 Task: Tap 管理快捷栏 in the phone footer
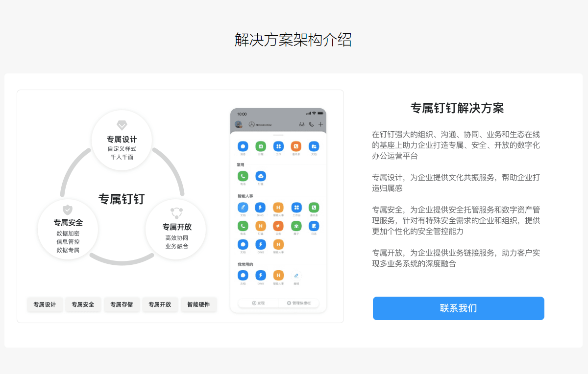pyautogui.click(x=298, y=303)
